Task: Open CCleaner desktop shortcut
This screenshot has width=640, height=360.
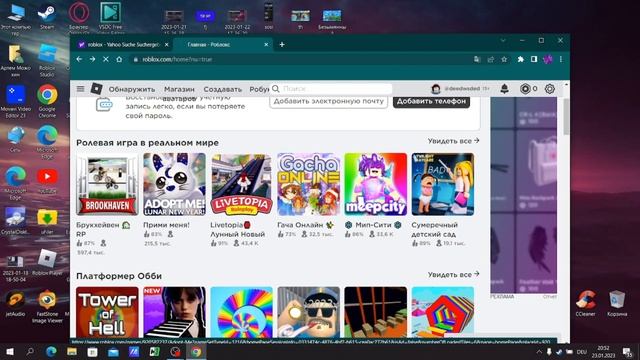Action: point(585,303)
